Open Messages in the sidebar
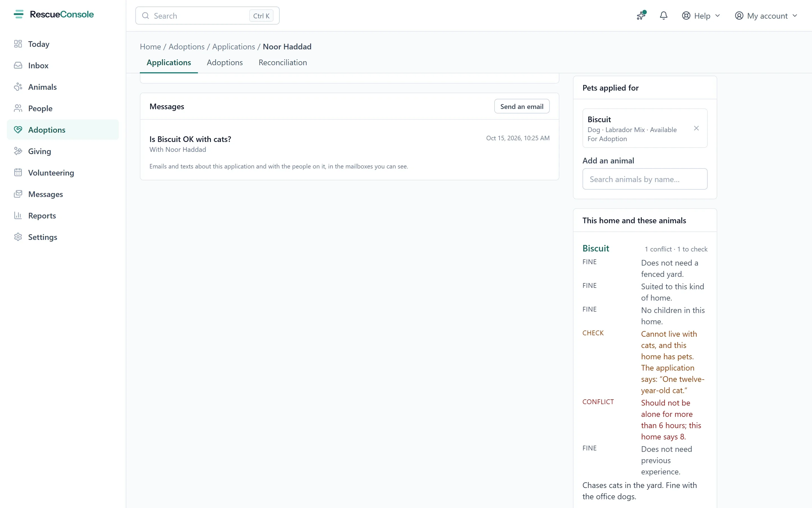This screenshot has height=508, width=812. (x=63, y=194)
